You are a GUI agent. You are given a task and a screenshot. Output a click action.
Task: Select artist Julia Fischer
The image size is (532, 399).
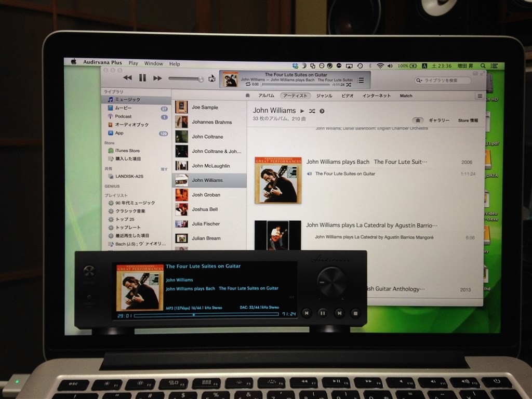click(x=209, y=224)
